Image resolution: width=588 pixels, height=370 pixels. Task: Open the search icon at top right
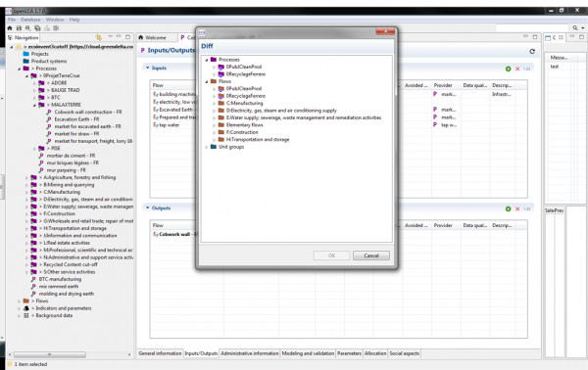(575, 27)
